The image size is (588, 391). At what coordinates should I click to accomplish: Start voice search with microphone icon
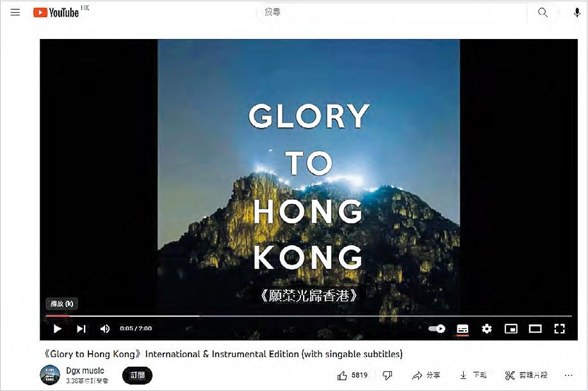(576, 13)
